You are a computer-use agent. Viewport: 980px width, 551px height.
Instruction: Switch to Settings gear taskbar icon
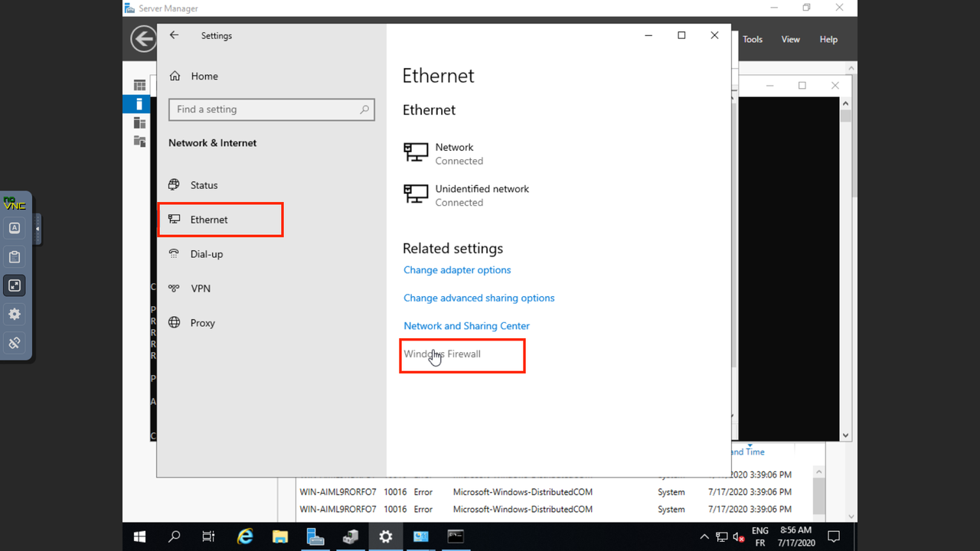point(386,536)
